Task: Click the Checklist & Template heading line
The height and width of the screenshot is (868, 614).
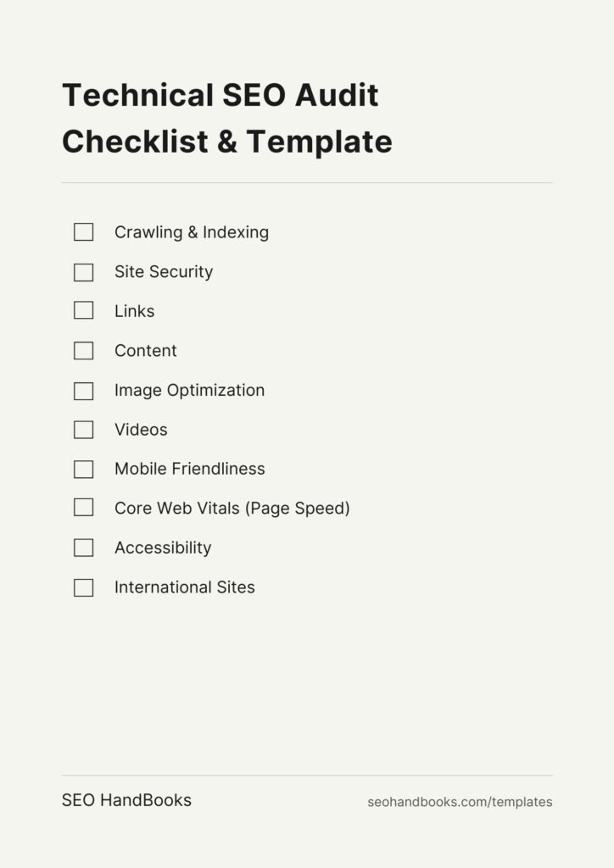Action: click(x=227, y=142)
